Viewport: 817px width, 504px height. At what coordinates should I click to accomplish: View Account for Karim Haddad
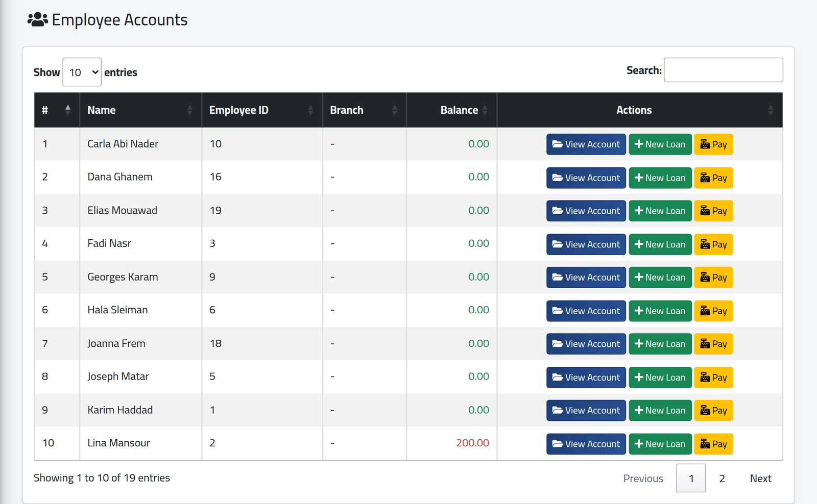tap(586, 411)
